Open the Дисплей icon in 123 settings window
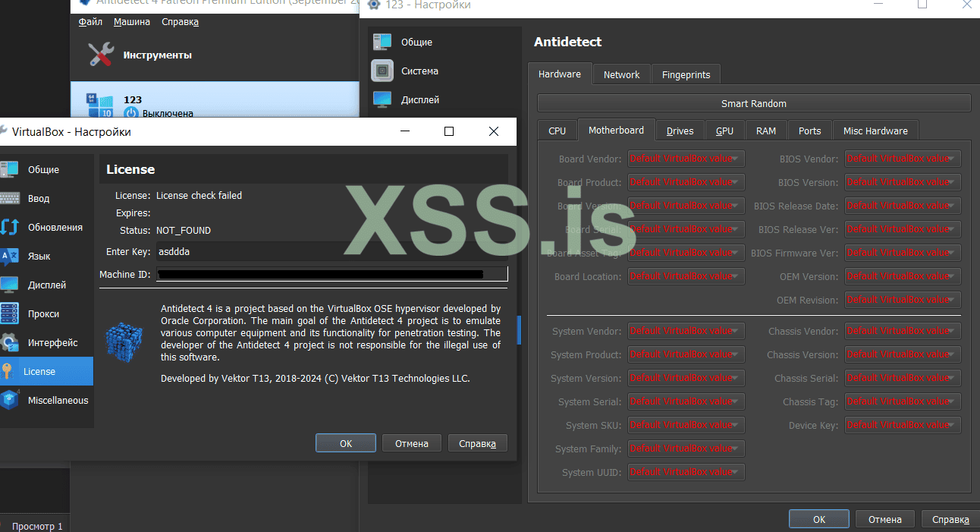Image resolution: width=980 pixels, height=532 pixels. point(382,100)
